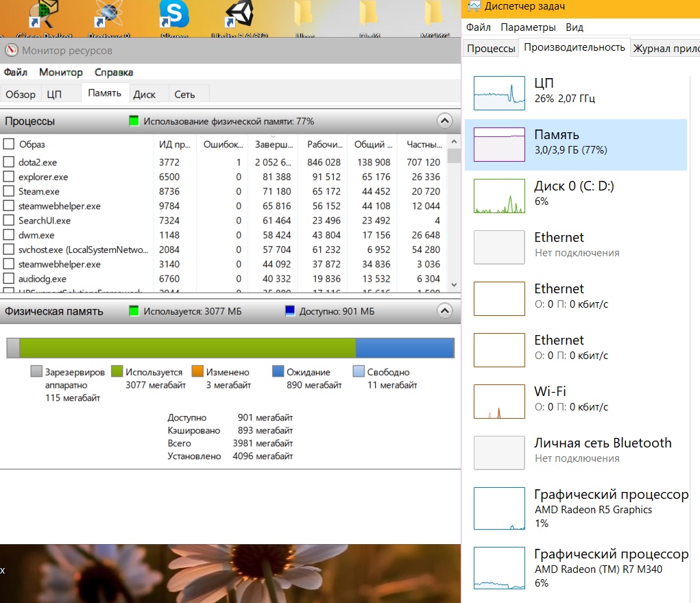Tick the Steam.exe process checkbox
700x603 pixels.
8,192
